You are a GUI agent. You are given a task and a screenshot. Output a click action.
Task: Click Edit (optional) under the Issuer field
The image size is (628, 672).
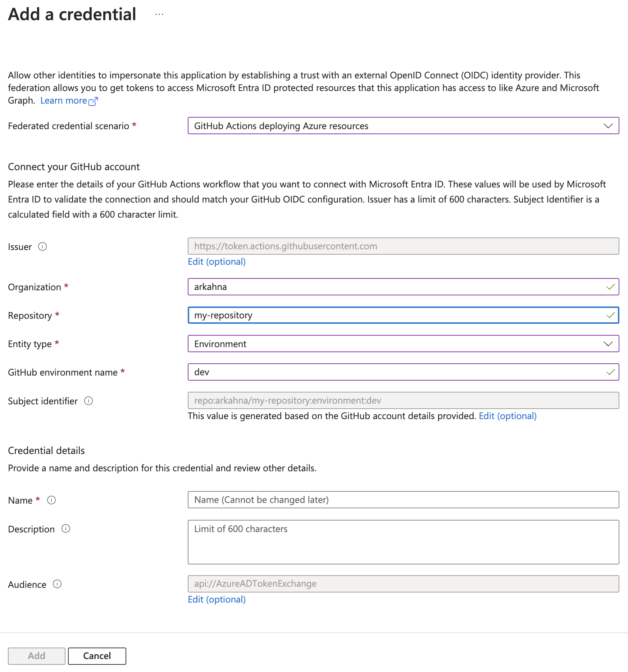click(216, 262)
